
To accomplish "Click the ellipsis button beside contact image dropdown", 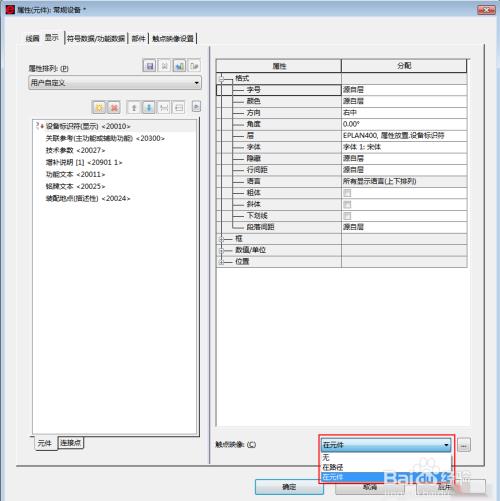I will tap(464, 445).
